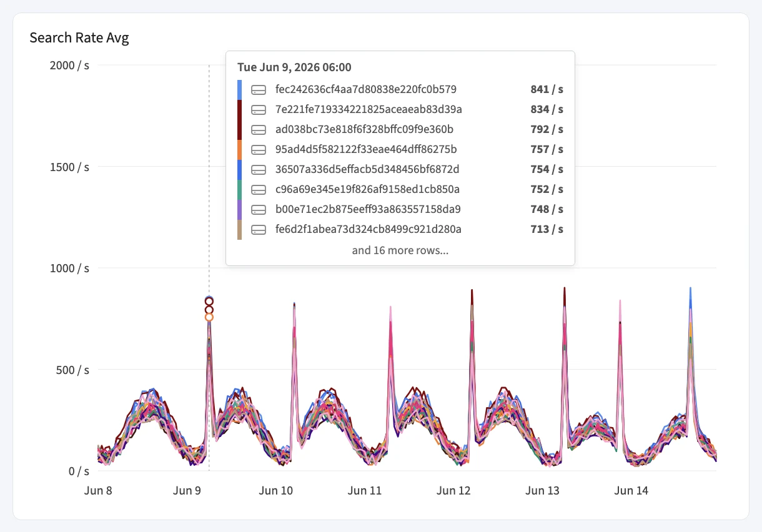Click the Jun 9 x-axis label
This screenshot has width=762, height=532.
pyautogui.click(x=187, y=491)
